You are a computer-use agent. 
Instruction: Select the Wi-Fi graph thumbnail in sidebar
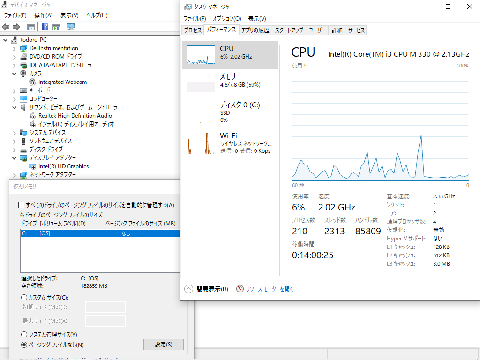(201, 143)
